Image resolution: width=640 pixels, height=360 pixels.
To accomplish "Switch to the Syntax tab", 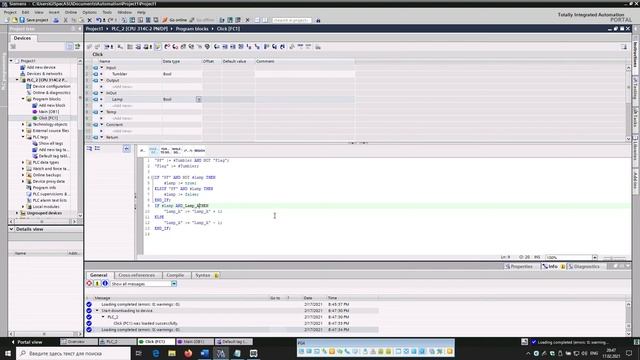I will coord(206,275).
